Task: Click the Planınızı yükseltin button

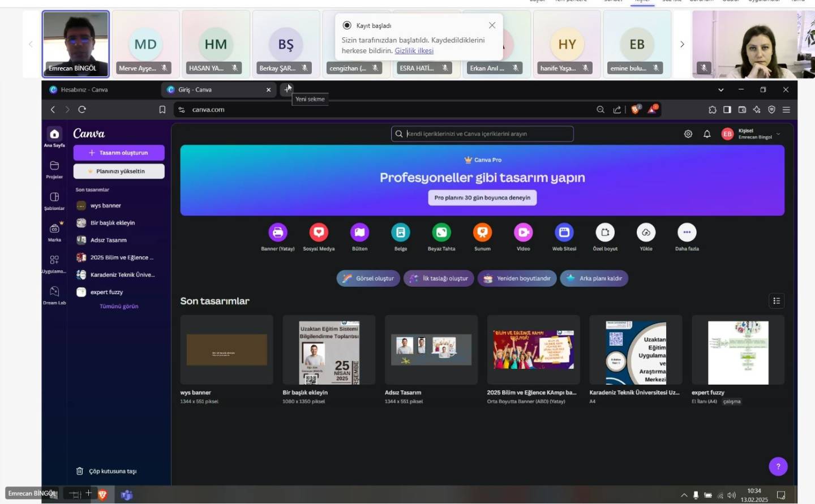Action: coord(119,171)
